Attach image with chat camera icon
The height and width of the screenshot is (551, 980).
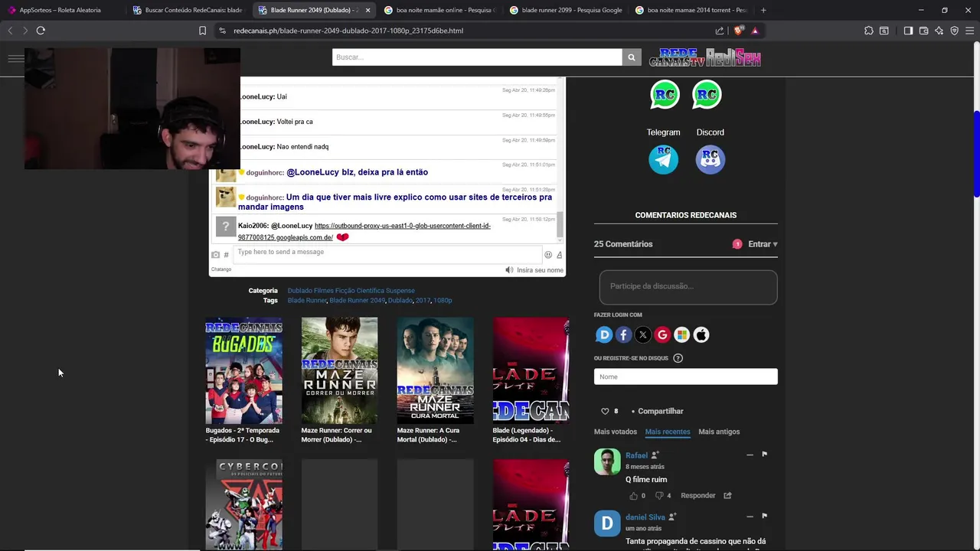click(x=215, y=255)
